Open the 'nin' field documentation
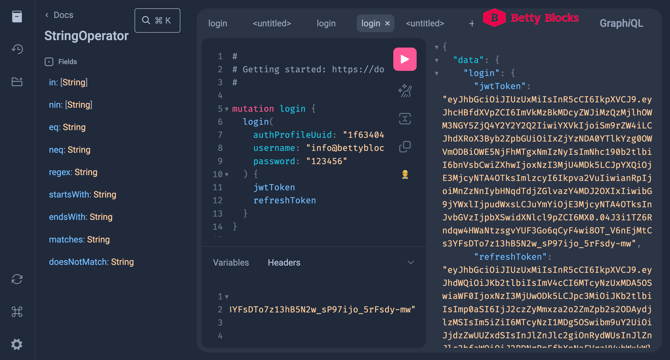 pyautogui.click(x=55, y=105)
